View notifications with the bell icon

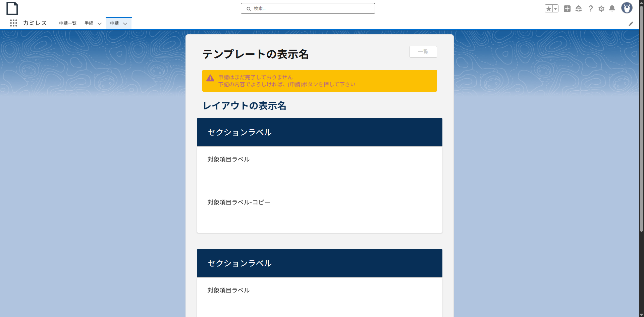point(612,9)
